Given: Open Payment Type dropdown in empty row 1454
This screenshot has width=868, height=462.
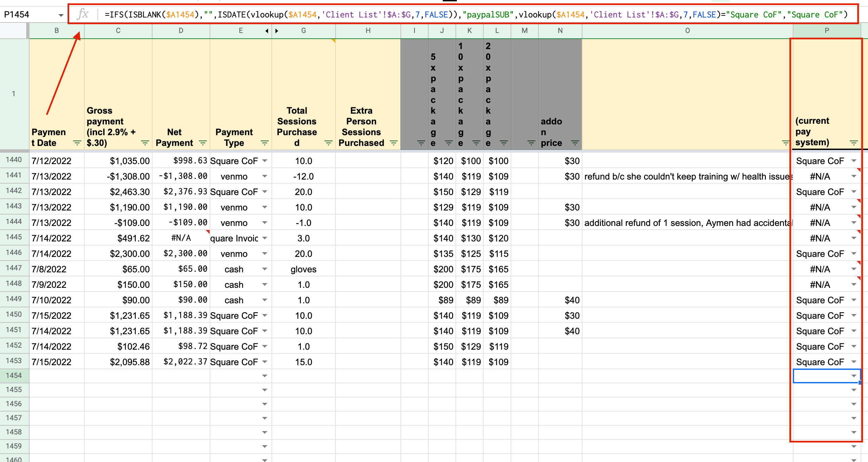Looking at the screenshot, I should click(x=264, y=376).
